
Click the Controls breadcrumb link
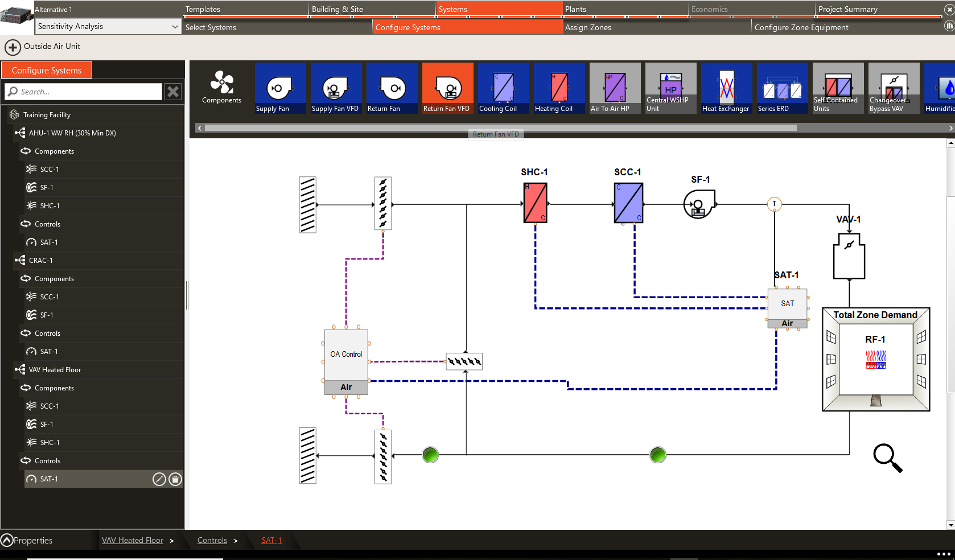point(212,540)
